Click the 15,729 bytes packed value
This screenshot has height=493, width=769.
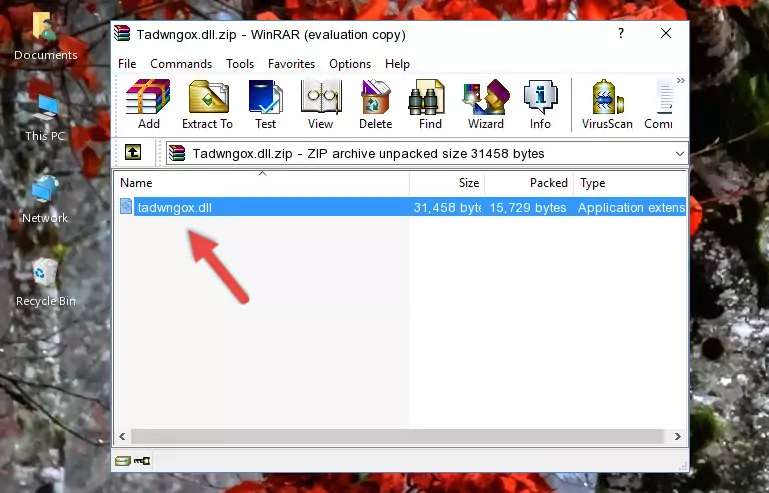coord(528,208)
